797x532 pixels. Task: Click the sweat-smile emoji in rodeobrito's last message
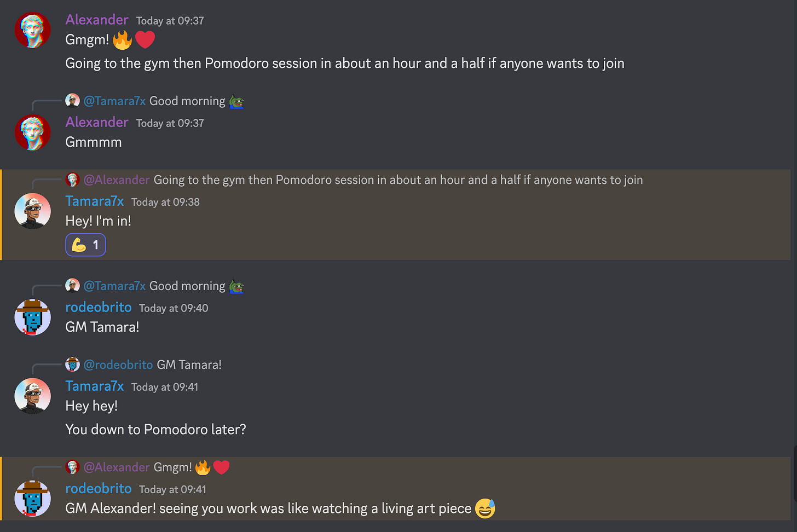click(x=485, y=508)
